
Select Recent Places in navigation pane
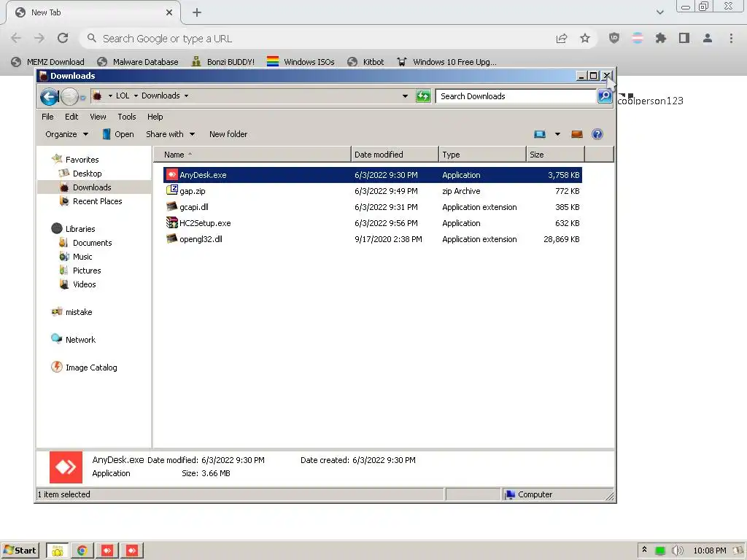click(97, 201)
